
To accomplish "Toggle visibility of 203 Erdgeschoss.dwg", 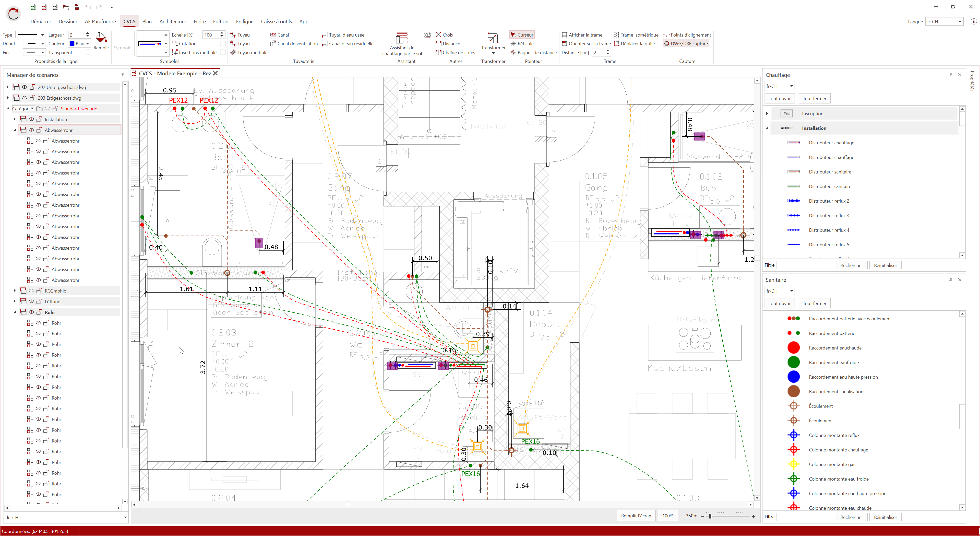I will (x=24, y=98).
